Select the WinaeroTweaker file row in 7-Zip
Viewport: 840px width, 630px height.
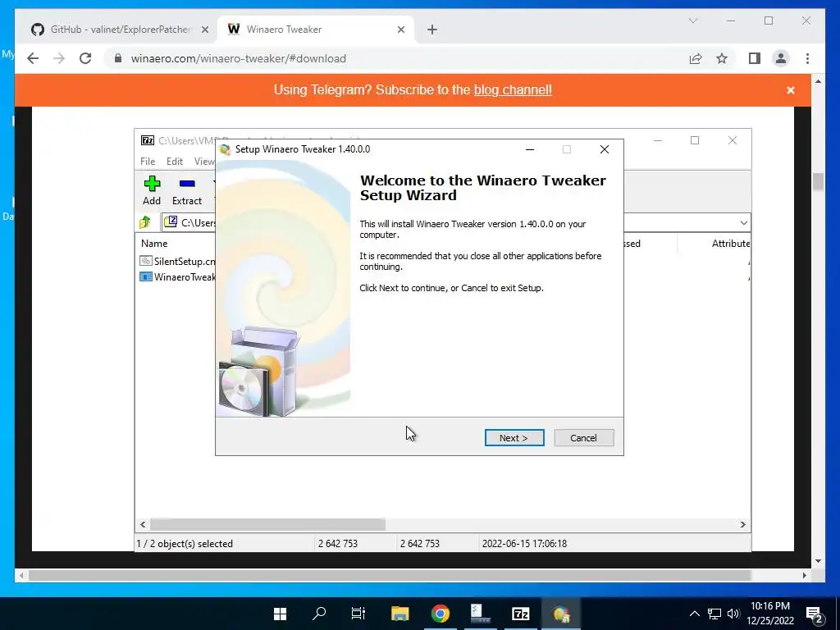pos(177,277)
